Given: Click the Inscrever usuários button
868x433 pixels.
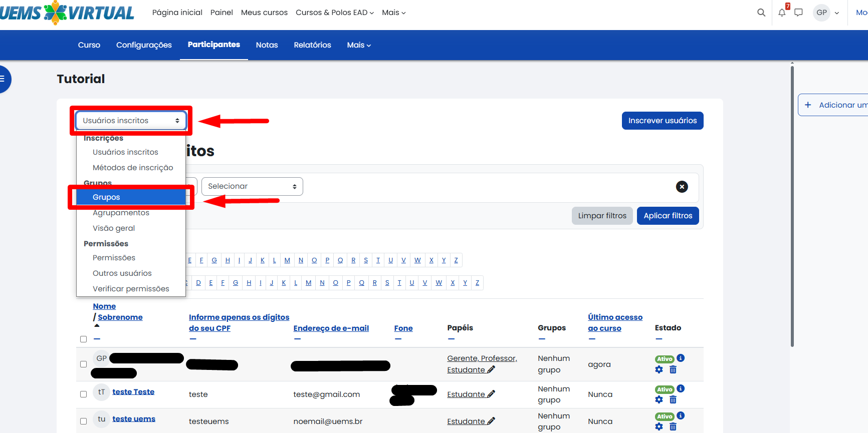Looking at the screenshot, I should (662, 121).
